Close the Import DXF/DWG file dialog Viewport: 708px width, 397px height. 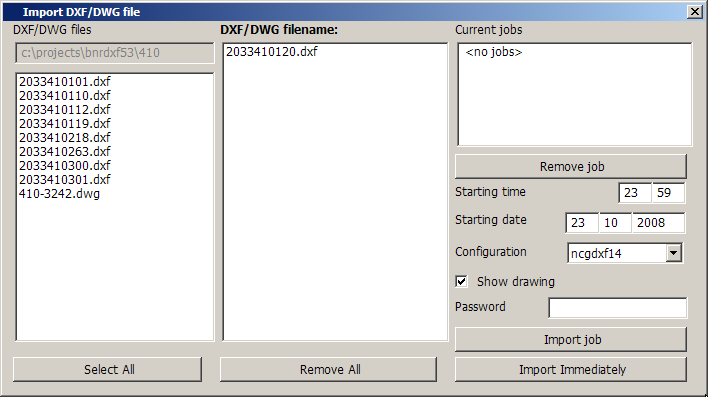coord(694,11)
